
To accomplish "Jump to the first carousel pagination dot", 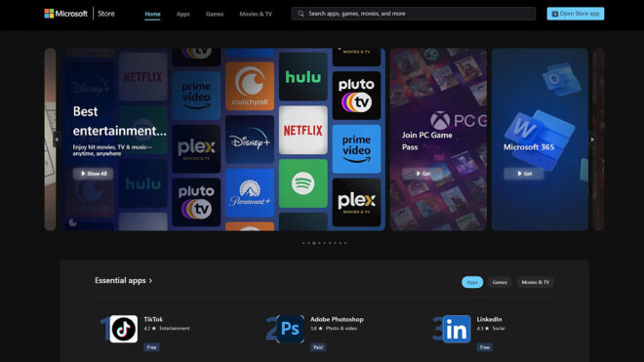I will (x=303, y=243).
